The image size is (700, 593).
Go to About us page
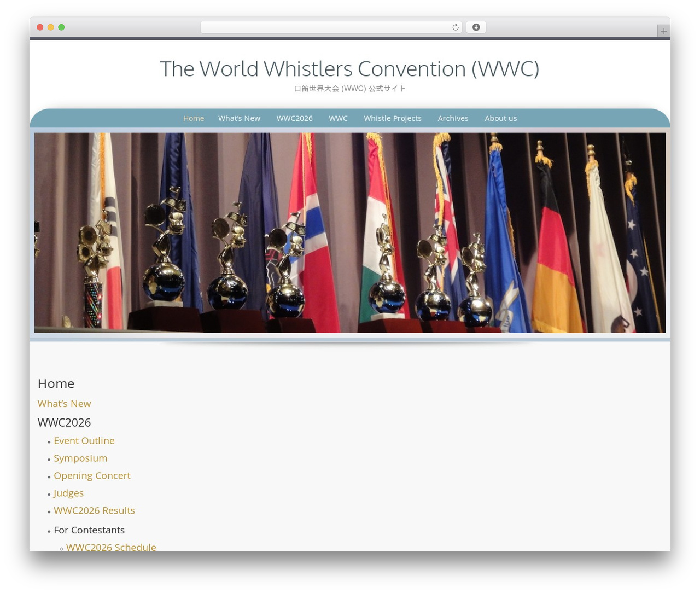(500, 118)
